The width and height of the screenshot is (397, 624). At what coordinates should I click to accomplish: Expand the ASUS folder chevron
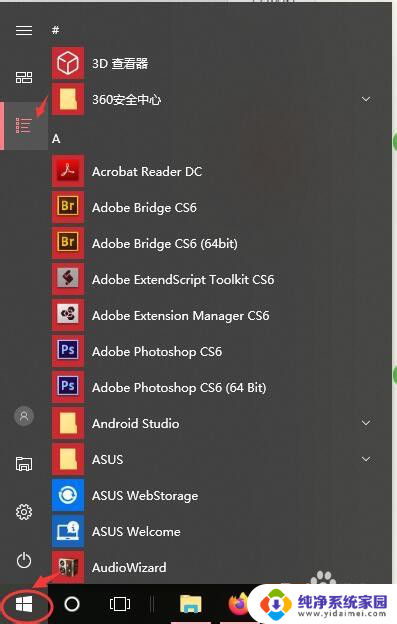click(366, 459)
